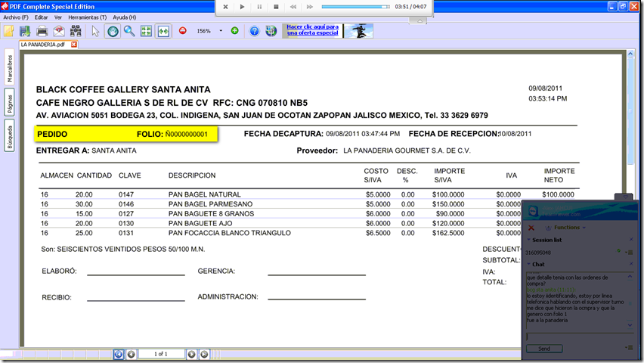This screenshot has width=644, height=363.
Task: Click the Send button in chat
Action: [x=543, y=349]
